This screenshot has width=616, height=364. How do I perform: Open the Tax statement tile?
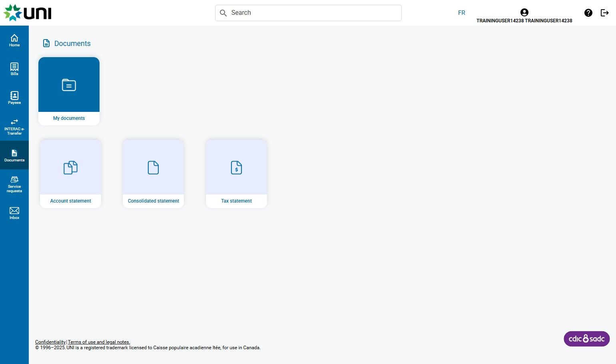236,174
